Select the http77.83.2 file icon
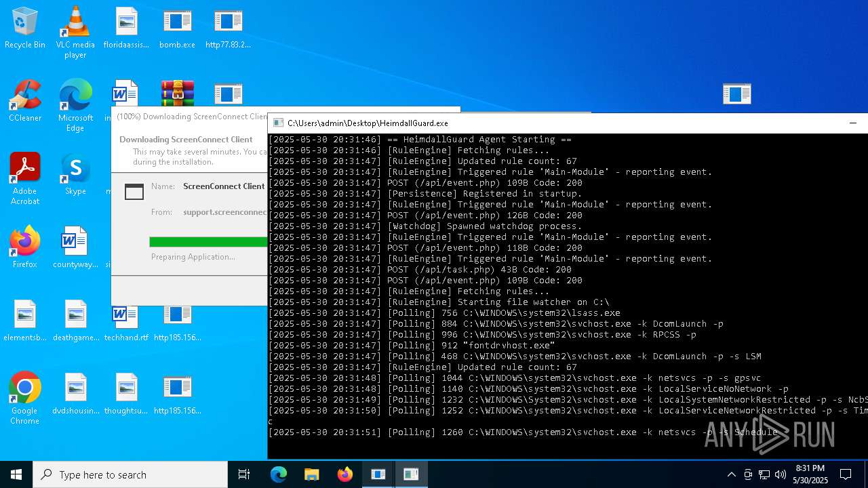The image size is (868, 488). click(x=228, y=28)
